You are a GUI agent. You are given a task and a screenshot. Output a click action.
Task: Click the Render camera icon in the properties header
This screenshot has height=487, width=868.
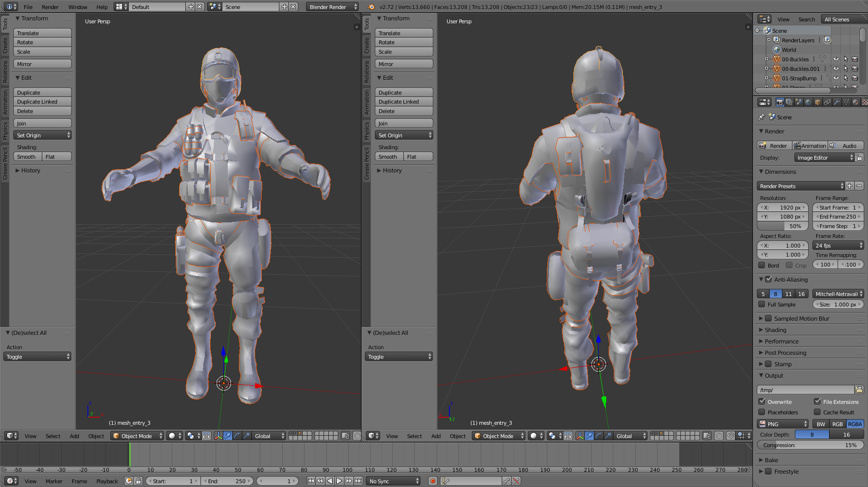click(x=780, y=102)
